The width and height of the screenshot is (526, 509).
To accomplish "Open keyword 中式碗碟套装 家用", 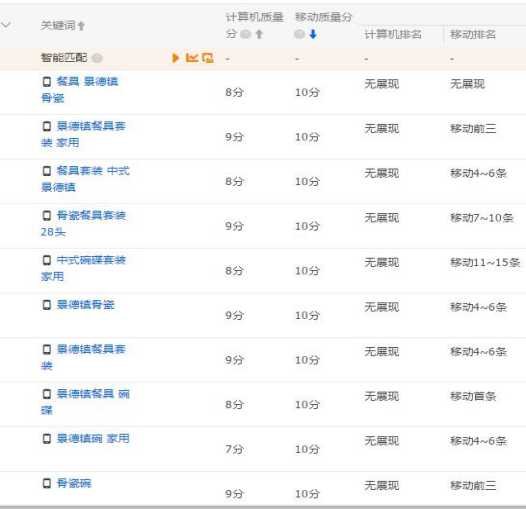I will (x=83, y=268).
